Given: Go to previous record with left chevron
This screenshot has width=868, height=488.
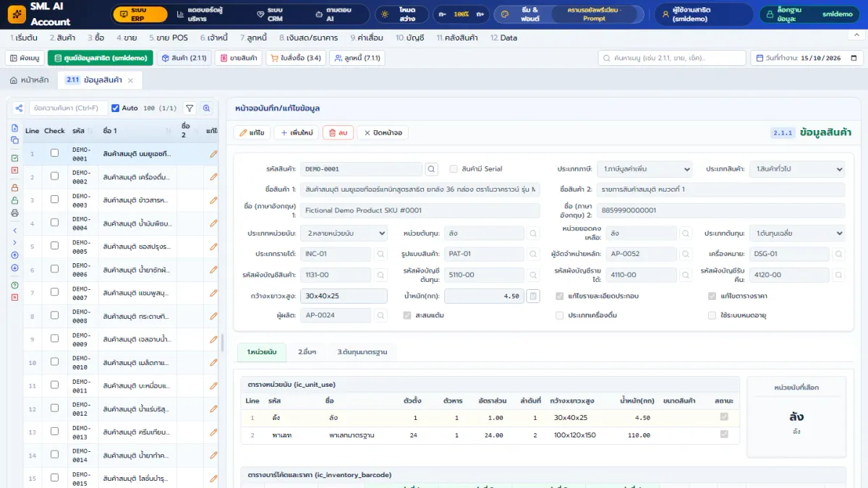Looking at the screenshot, I should coord(14,230).
